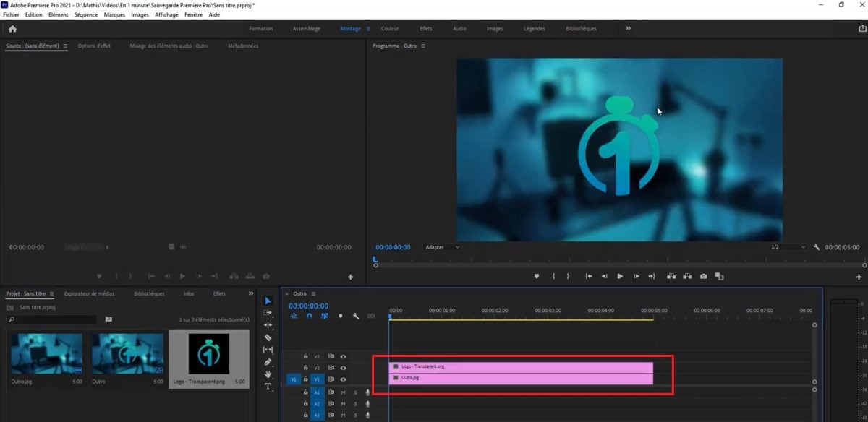Pick the Razor tool
This screenshot has height=422, width=868.
(268, 337)
